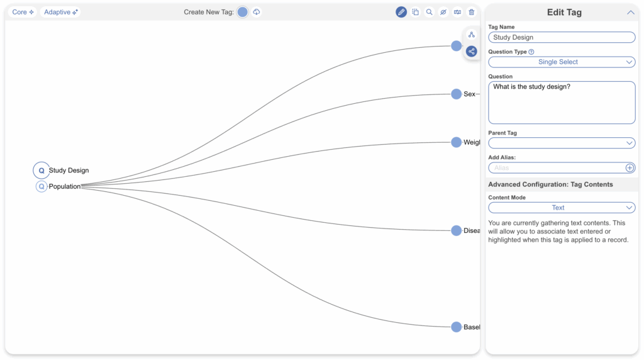Click the move tag icon beside trash
This screenshot has height=360, width=644.
[457, 12]
